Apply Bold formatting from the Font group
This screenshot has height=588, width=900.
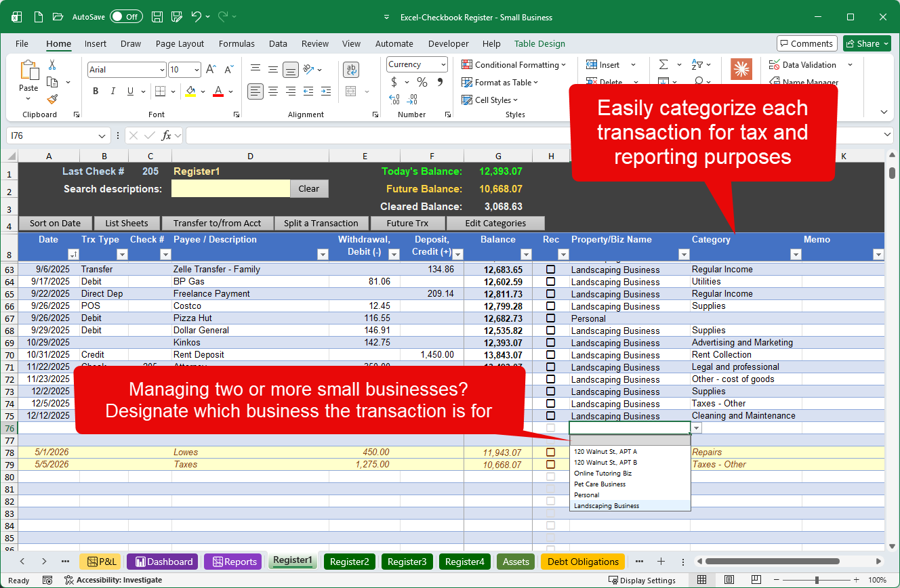click(95, 91)
